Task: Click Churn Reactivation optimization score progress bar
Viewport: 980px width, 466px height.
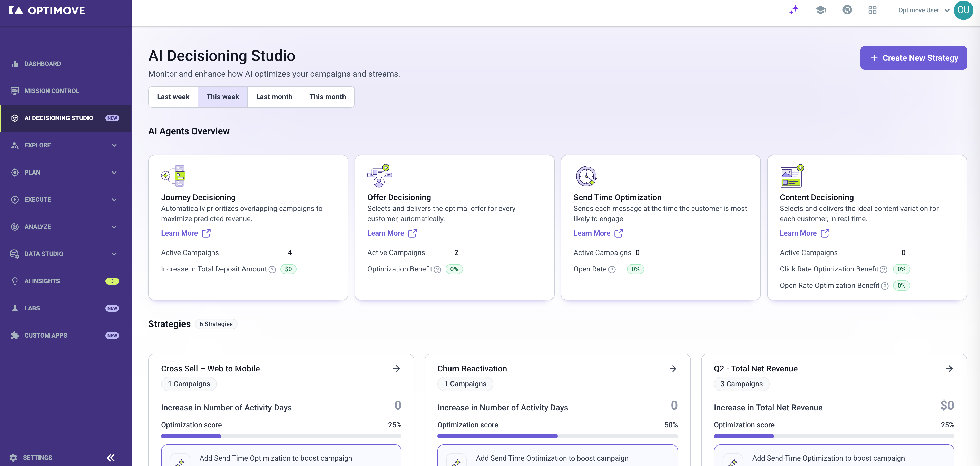Action: pos(557,436)
